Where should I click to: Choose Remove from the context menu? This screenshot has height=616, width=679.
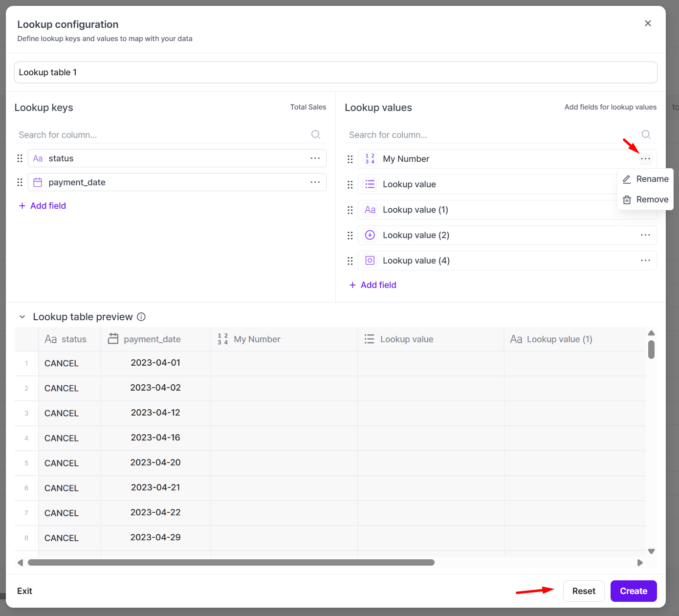[646, 199]
